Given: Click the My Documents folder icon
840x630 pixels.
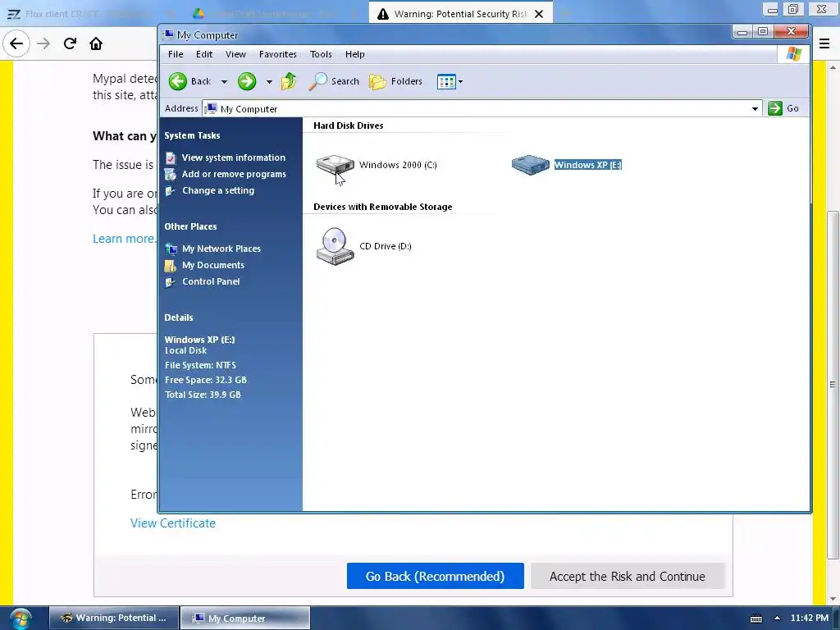Looking at the screenshot, I should (x=171, y=265).
